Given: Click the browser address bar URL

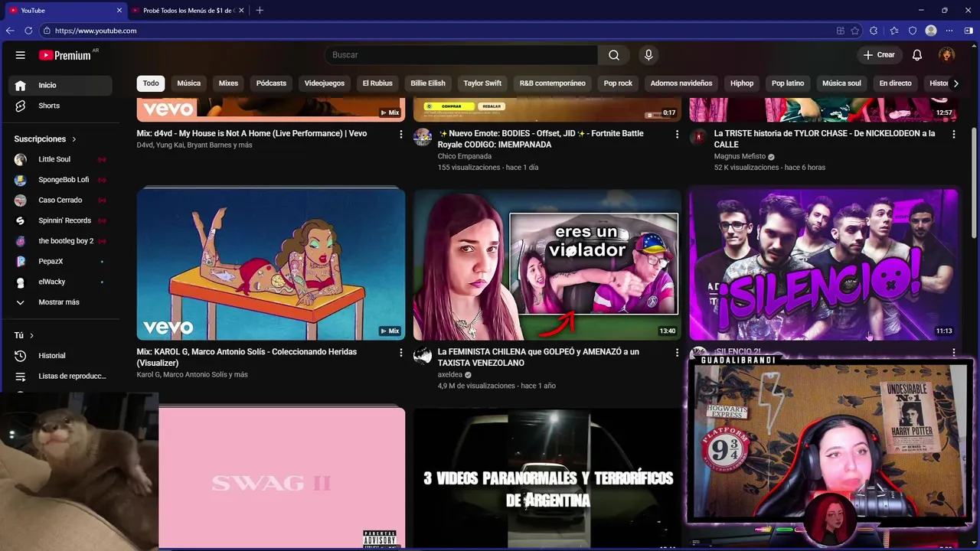Looking at the screenshot, I should click(96, 31).
